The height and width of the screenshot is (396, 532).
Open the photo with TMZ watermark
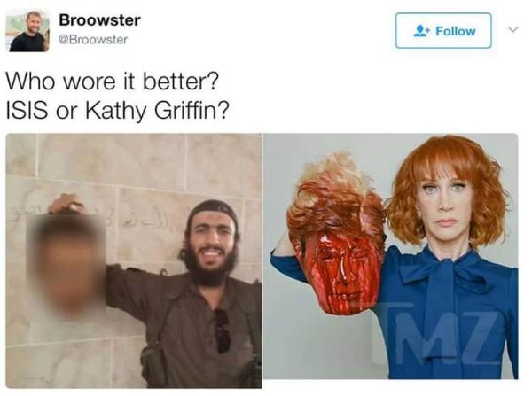[391, 256]
